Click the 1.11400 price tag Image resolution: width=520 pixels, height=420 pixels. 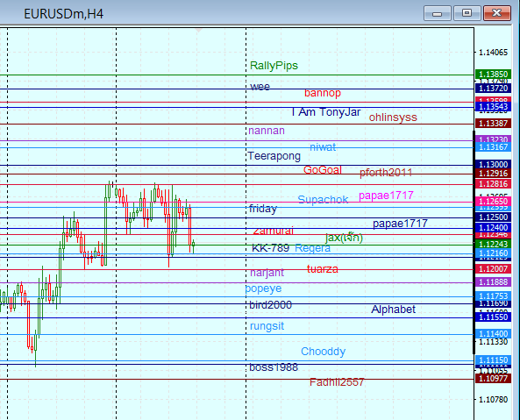point(493,334)
